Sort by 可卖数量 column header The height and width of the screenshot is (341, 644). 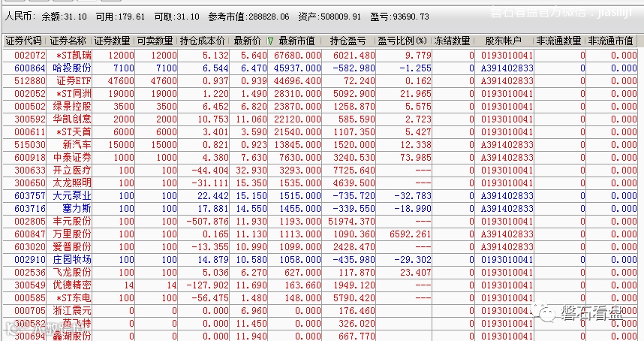155,41
